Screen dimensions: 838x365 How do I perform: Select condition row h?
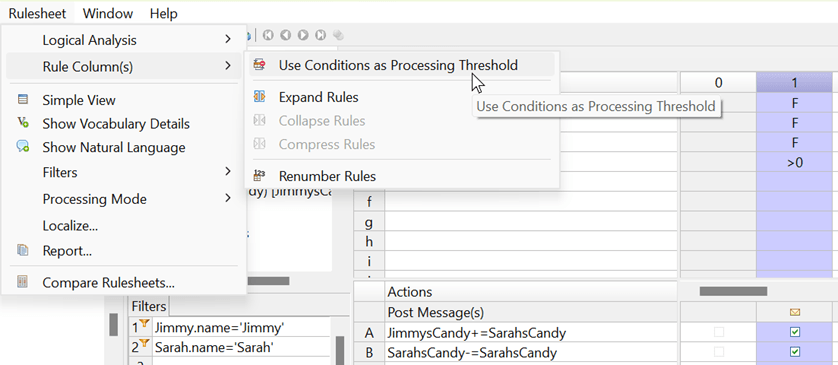click(369, 241)
